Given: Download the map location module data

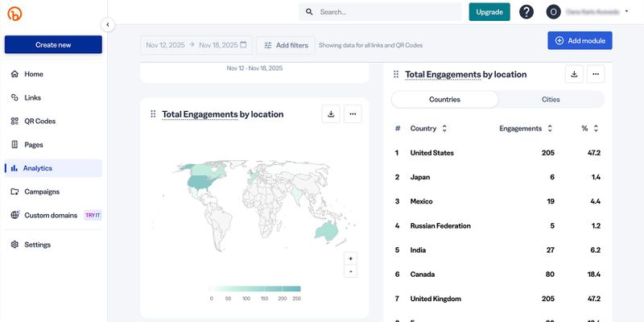Looking at the screenshot, I should pyautogui.click(x=331, y=114).
